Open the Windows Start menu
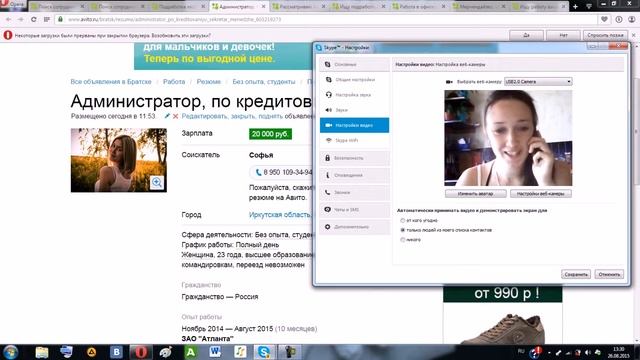 coord(11,352)
